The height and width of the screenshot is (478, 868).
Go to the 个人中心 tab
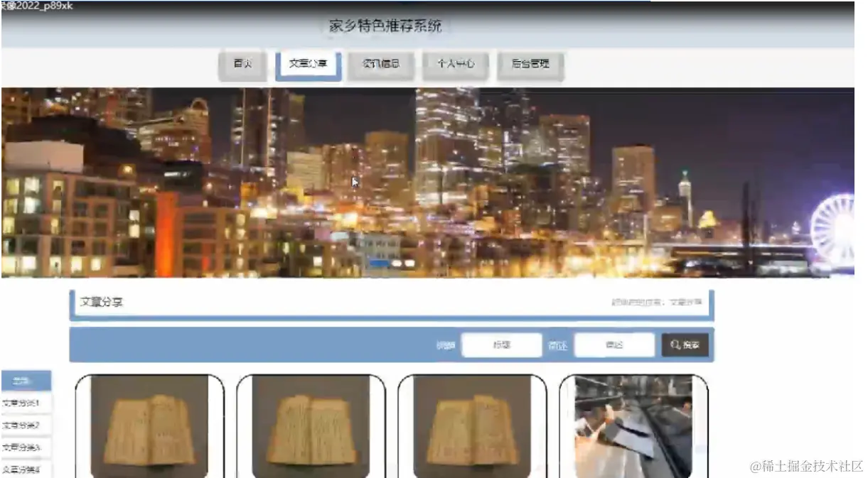coord(456,64)
